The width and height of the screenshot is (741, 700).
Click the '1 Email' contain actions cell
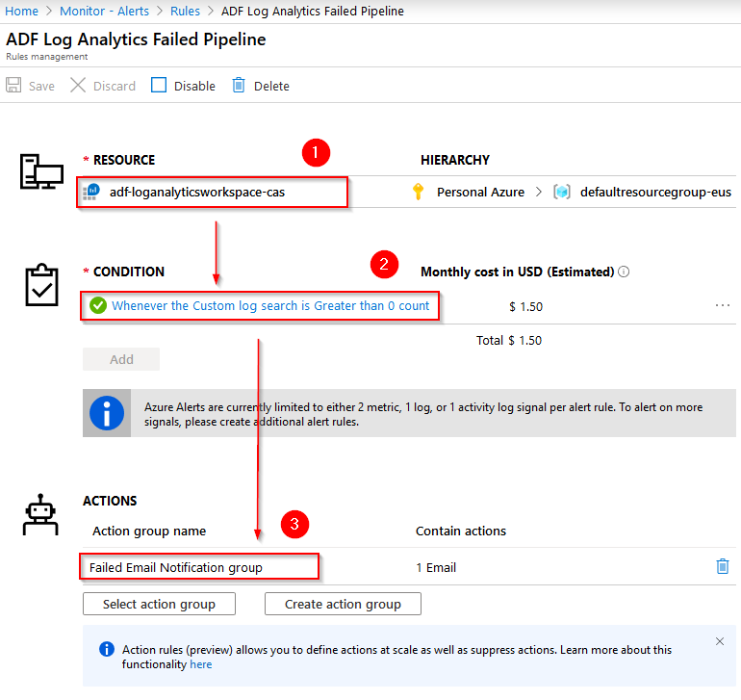pyautogui.click(x=436, y=567)
